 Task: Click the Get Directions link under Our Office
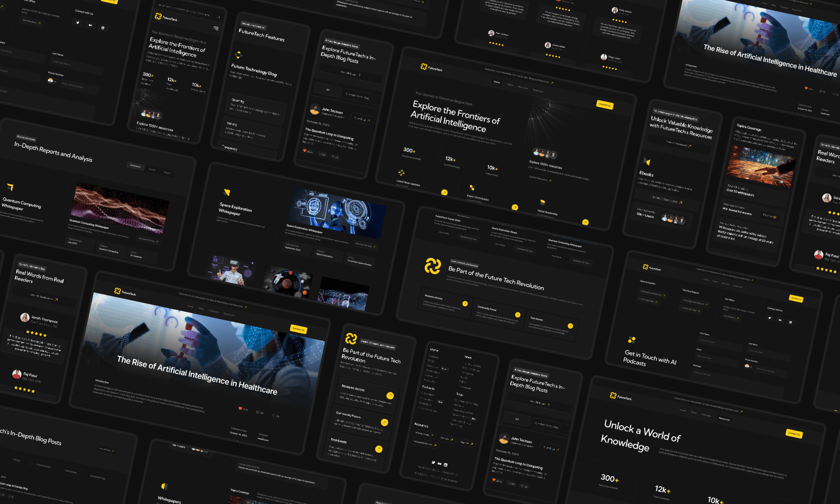point(730,317)
